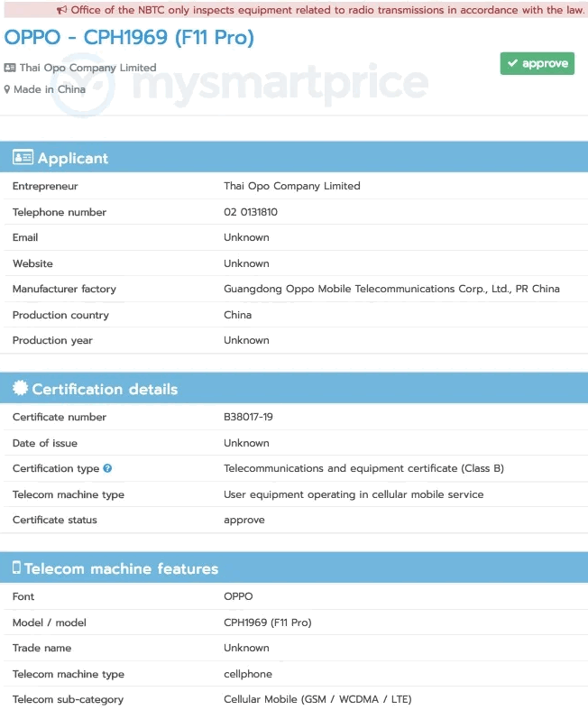Image resolution: width=588 pixels, height=710 pixels.
Task: Click the Certificate status label
Action: [55, 520]
